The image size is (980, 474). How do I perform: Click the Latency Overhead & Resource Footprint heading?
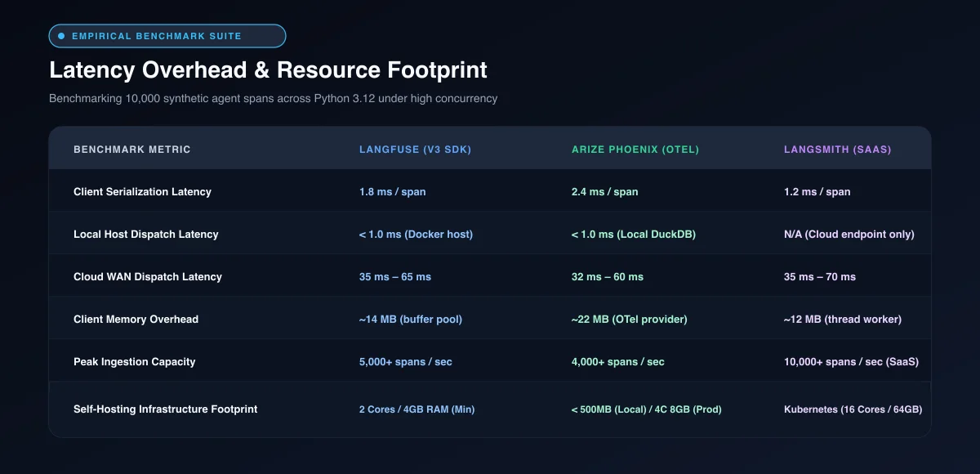coord(268,70)
